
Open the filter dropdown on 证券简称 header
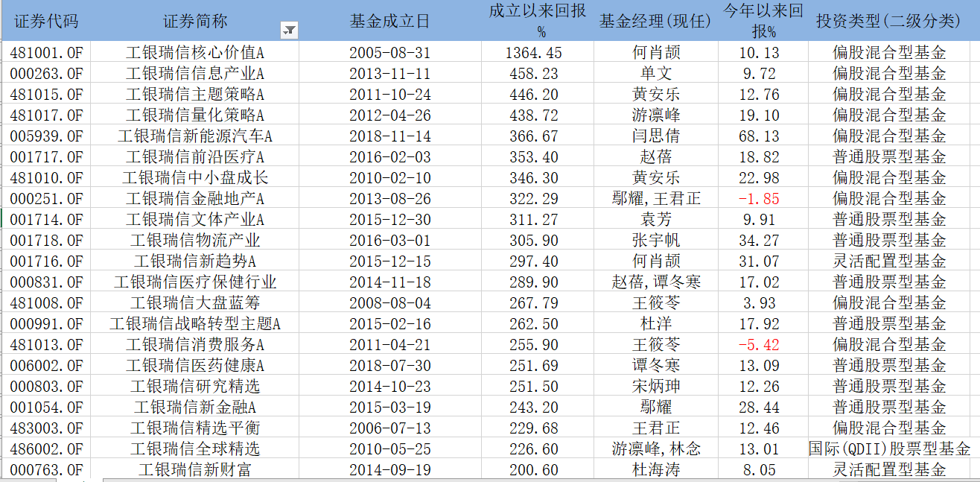coord(289,31)
